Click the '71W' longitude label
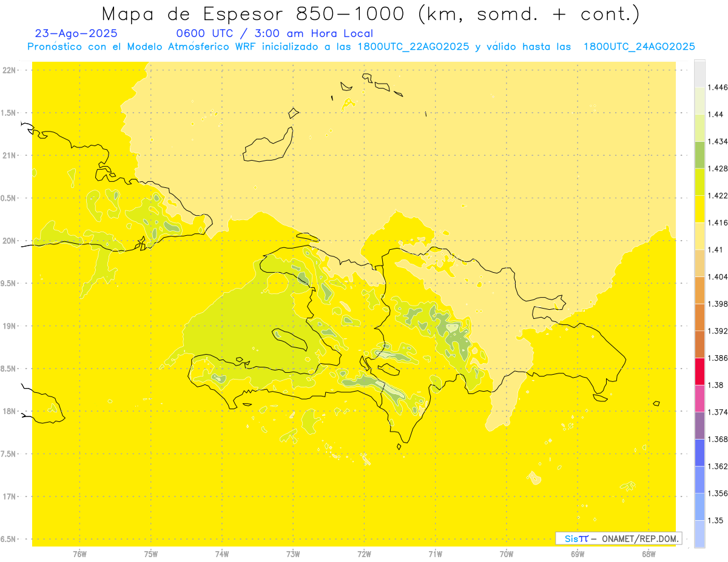 click(435, 554)
